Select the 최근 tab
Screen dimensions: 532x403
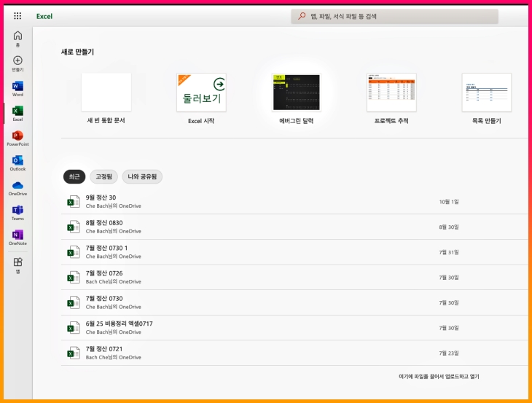click(74, 177)
